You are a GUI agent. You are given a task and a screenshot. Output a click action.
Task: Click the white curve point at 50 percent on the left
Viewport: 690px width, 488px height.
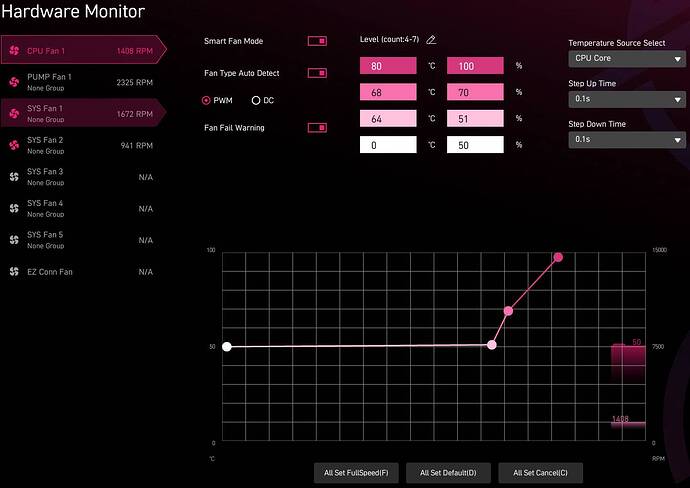[227, 347]
